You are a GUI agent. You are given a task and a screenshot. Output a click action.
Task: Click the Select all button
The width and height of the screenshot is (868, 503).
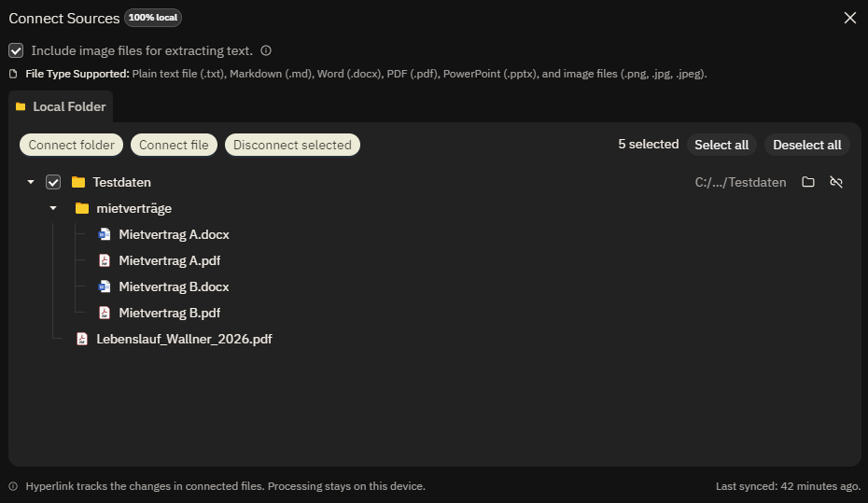coord(721,145)
